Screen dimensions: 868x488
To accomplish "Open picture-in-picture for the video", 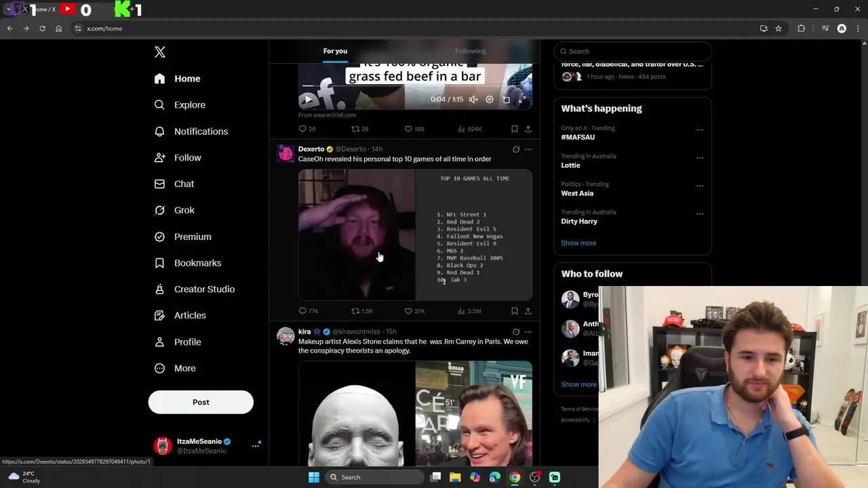I will (506, 100).
